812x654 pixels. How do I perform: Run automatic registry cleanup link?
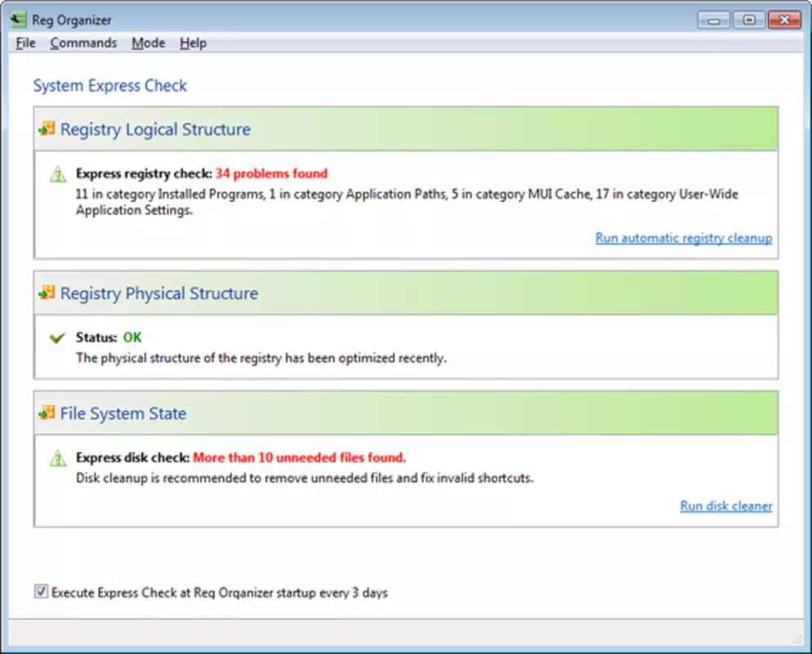coord(684,238)
